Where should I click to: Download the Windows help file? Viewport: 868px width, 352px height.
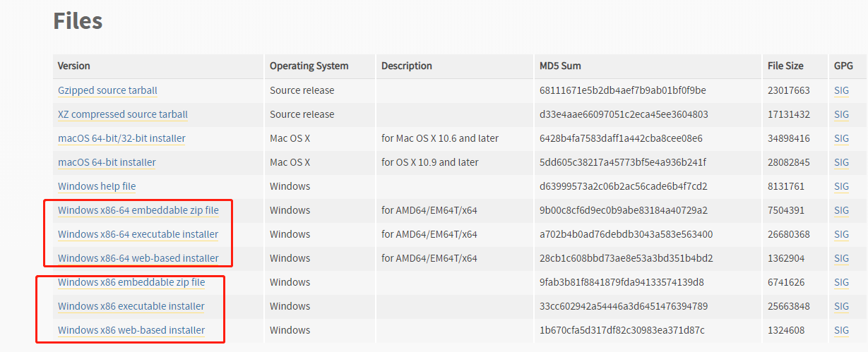pyautogui.click(x=97, y=186)
